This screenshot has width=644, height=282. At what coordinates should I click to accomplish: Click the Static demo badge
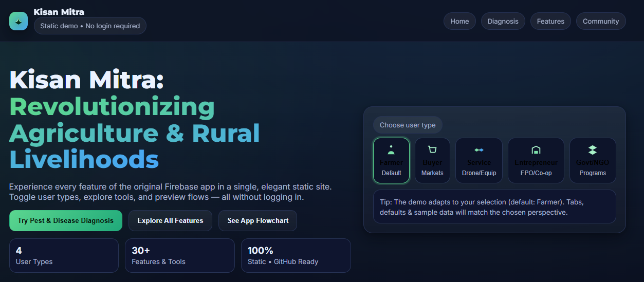(x=90, y=26)
